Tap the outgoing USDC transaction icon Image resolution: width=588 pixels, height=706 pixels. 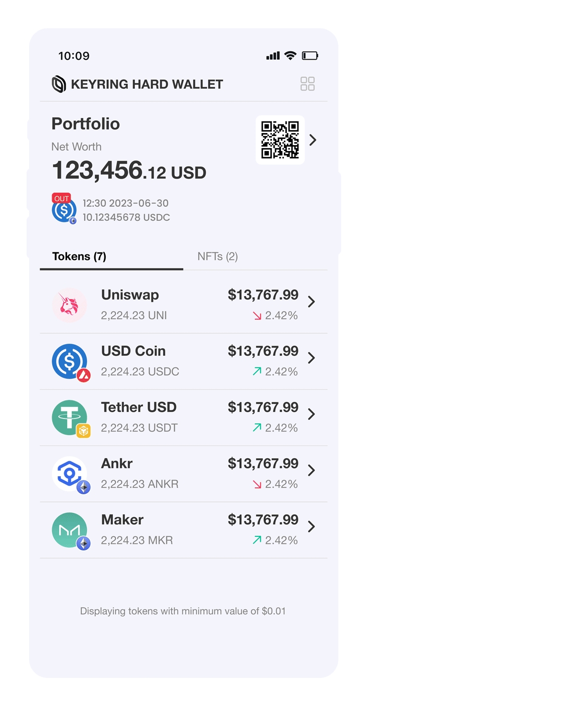pyautogui.click(x=64, y=209)
